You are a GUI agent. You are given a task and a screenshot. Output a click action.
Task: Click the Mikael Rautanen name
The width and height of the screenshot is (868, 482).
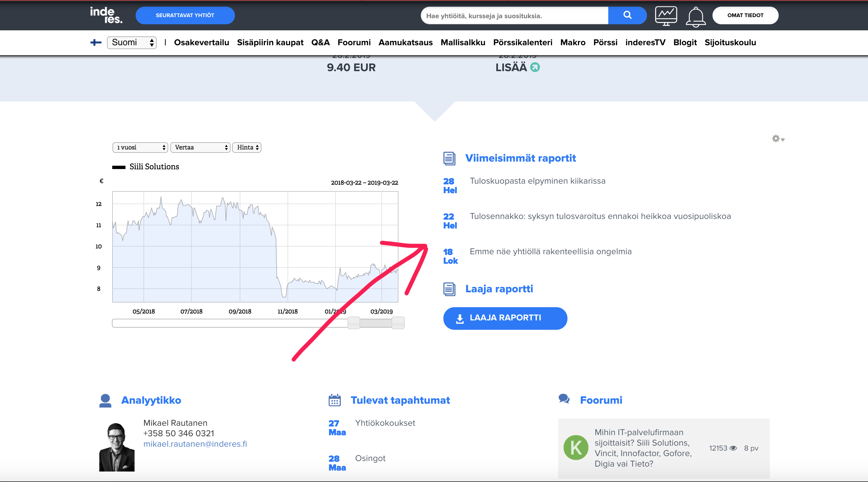pos(175,423)
